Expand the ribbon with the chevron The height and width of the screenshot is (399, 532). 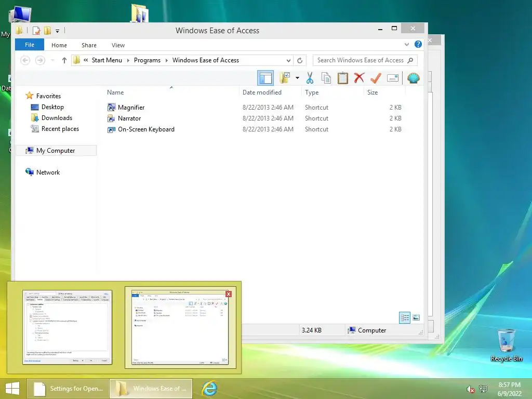(x=406, y=45)
